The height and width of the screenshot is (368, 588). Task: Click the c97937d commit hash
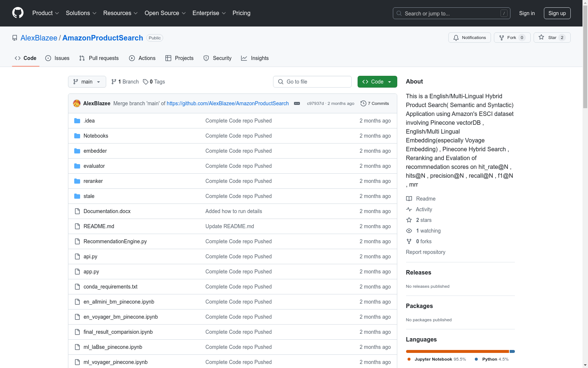click(315, 103)
